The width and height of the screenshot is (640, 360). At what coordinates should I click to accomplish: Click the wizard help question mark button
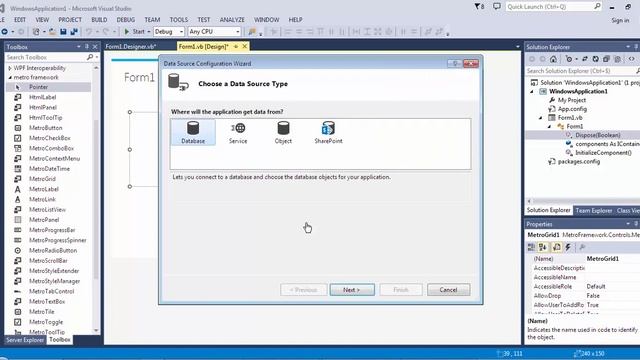pos(455,64)
